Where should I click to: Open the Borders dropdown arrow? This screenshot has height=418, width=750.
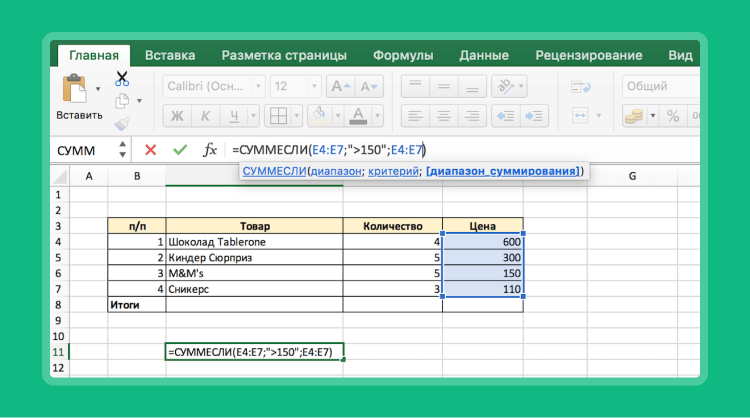(x=297, y=116)
